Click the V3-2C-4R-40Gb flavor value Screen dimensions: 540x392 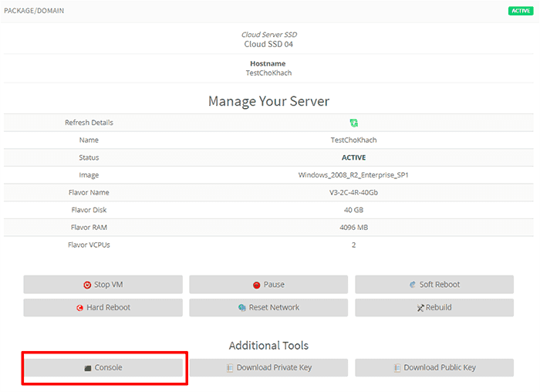[353, 193]
